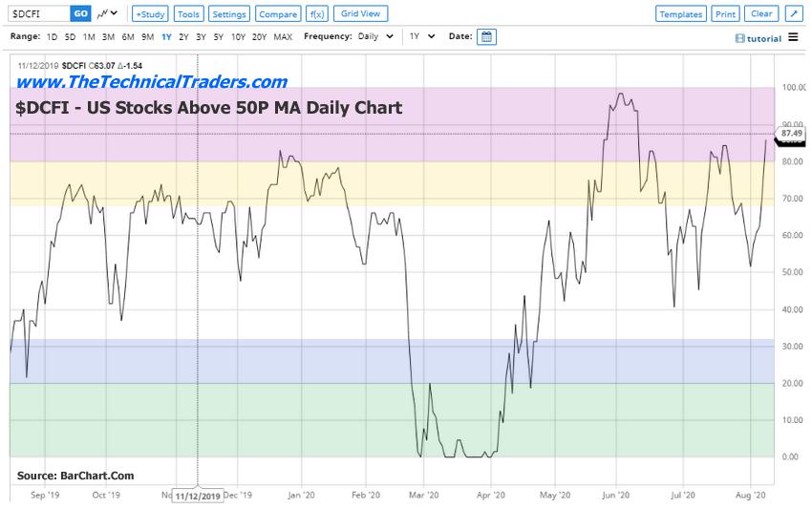Image resolution: width=812 pixels, height=509 pixels.
Task: Switch to Grid View
Action: (x=360, y=14)
